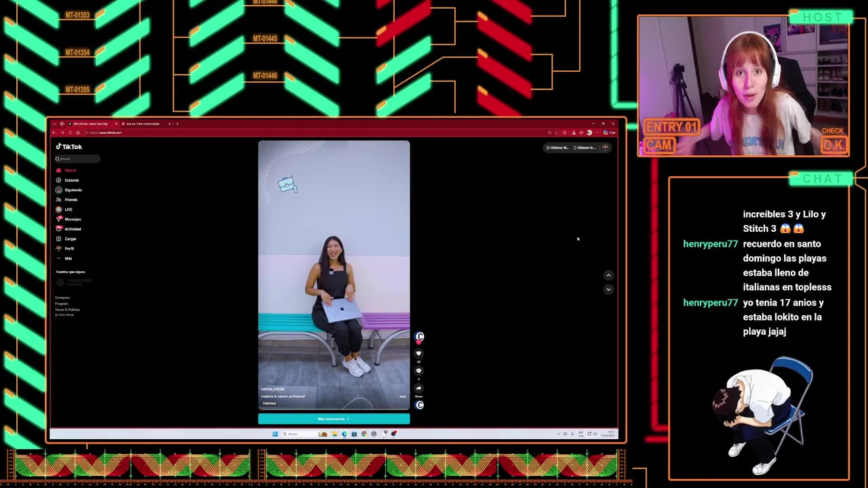Open the Explorar page
This screenshot has height=488, width=868.
[x=68, y=180]
